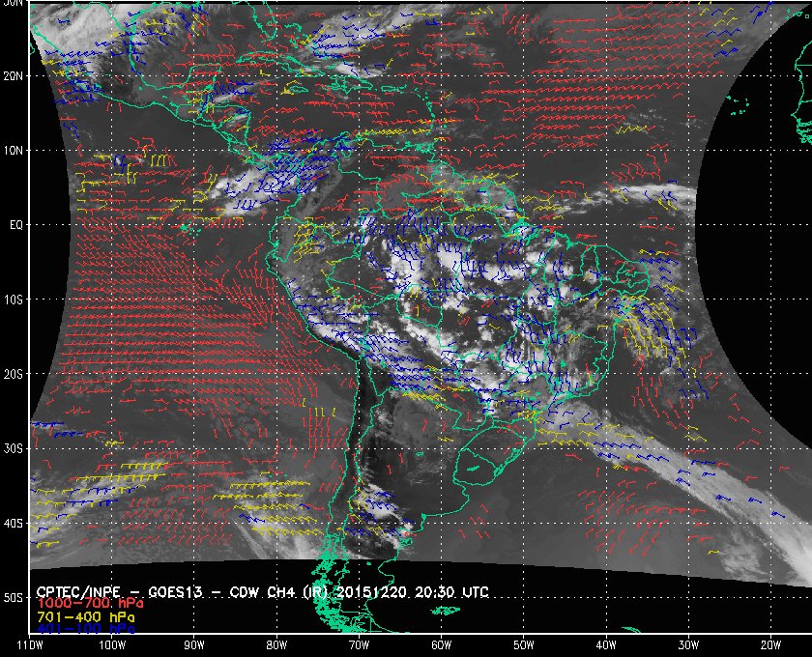Click the 50S latitude label

click(x=13, y=597)
